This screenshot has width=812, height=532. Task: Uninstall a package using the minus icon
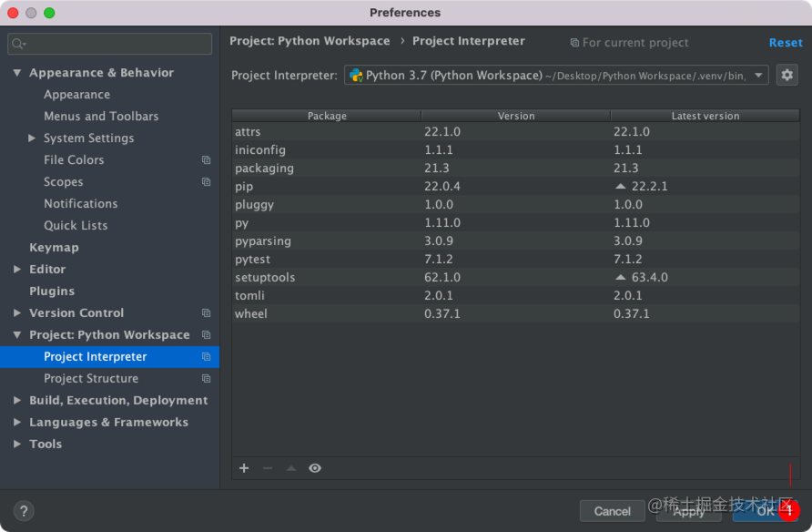[x=268, y=467]
